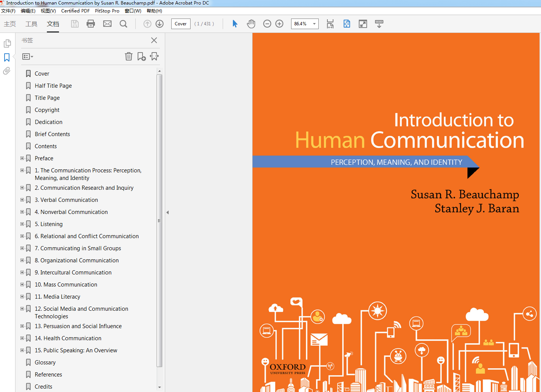This screenshot has height=392, width=541.
Task: Open the zoom percentage dropdown
Action: click(315, 23)
